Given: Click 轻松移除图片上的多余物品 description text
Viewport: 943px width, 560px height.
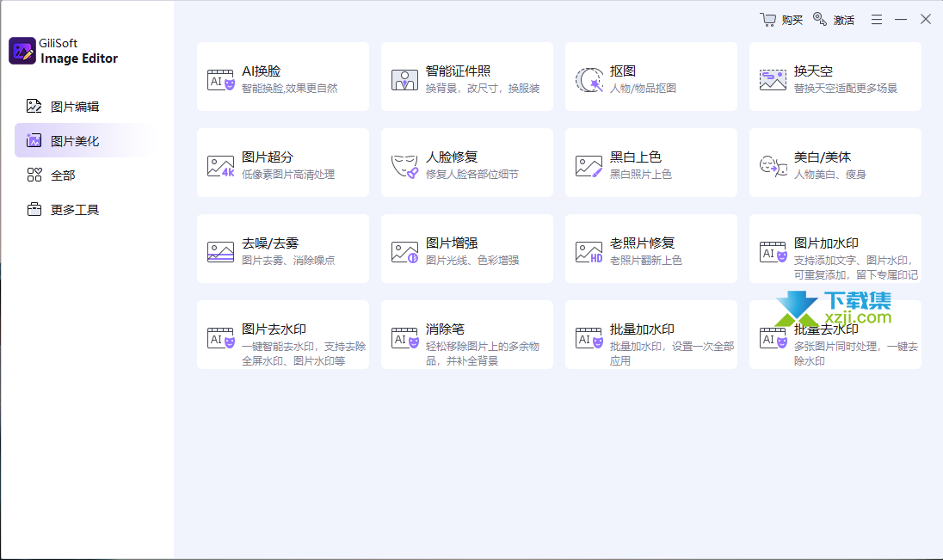Looking at the screenshot, I should coord(483,354).
